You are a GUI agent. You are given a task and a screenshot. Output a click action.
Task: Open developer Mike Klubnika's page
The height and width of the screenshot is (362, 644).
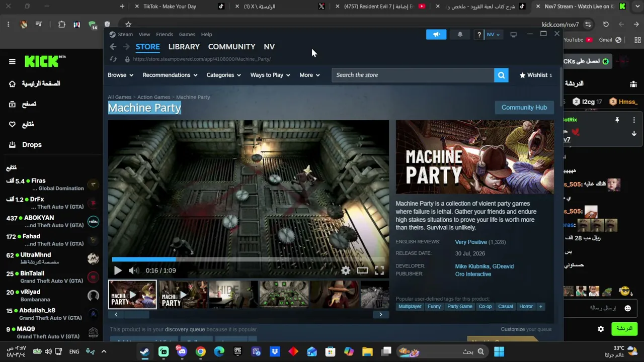472,266
